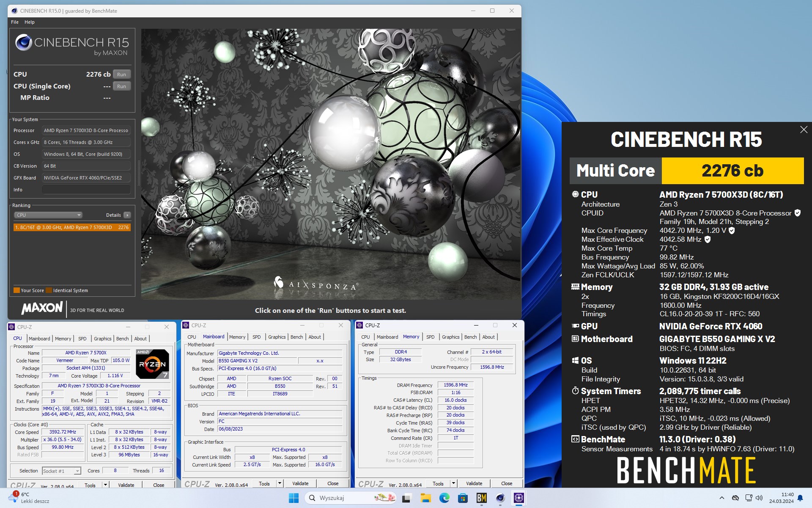
Task: Open the Bench tab in left CPU-Z
Action: [x=123, y=339]
